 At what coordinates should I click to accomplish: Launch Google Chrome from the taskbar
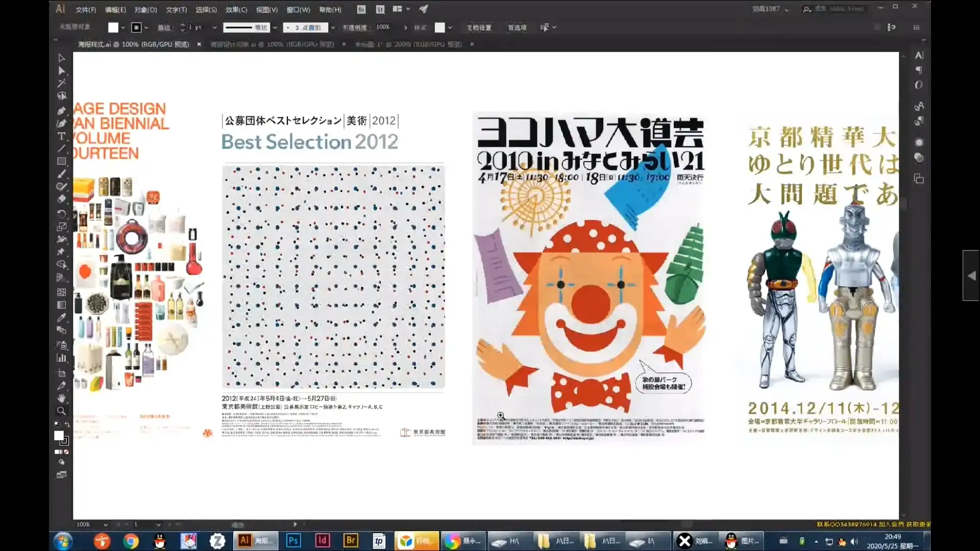131,541
